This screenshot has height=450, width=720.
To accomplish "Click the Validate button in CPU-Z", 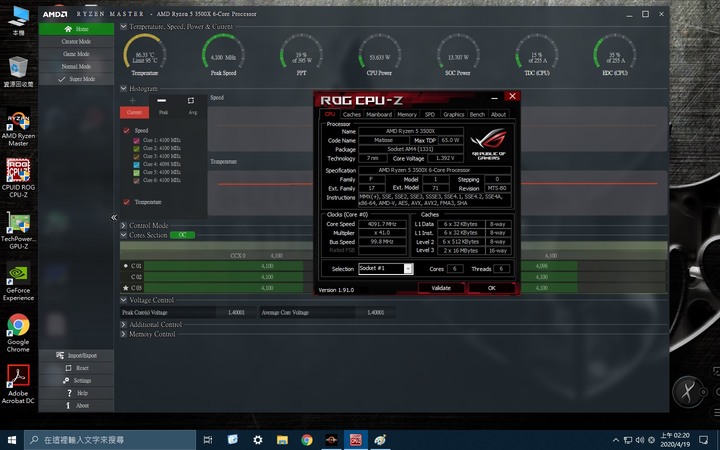I will (x=441, y=288).
